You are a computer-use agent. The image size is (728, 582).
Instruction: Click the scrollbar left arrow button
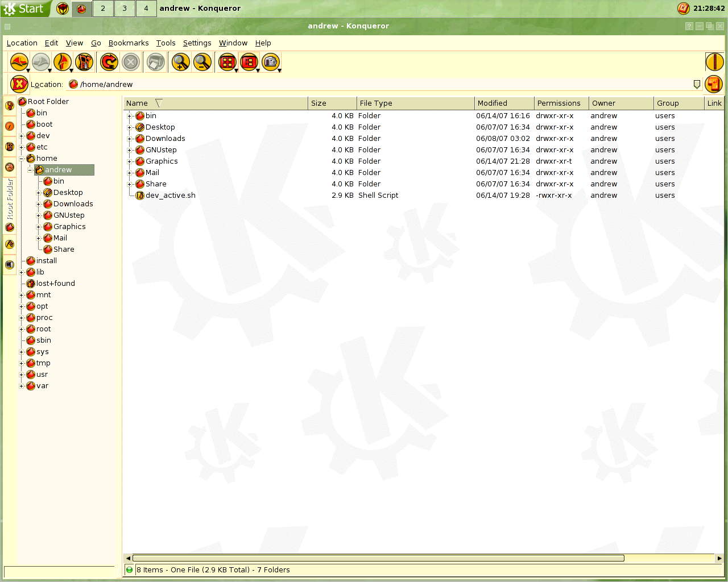pos(128,558)
